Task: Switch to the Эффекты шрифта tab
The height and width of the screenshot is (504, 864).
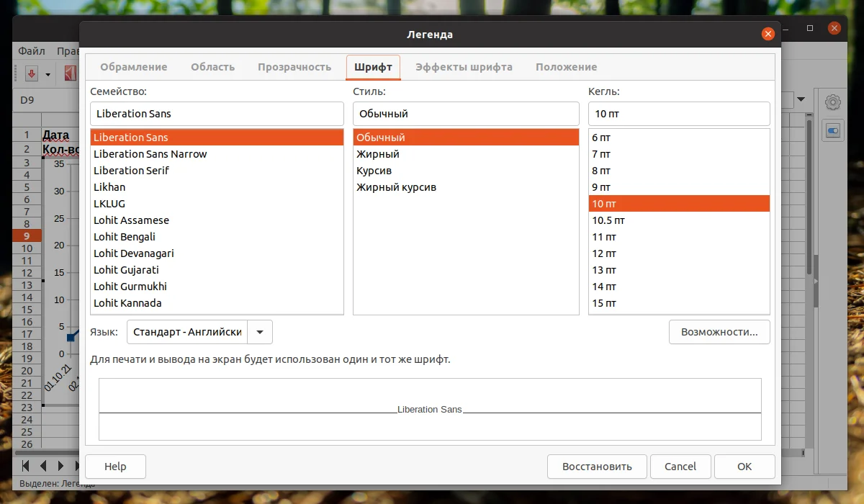Action: point(464,67)
